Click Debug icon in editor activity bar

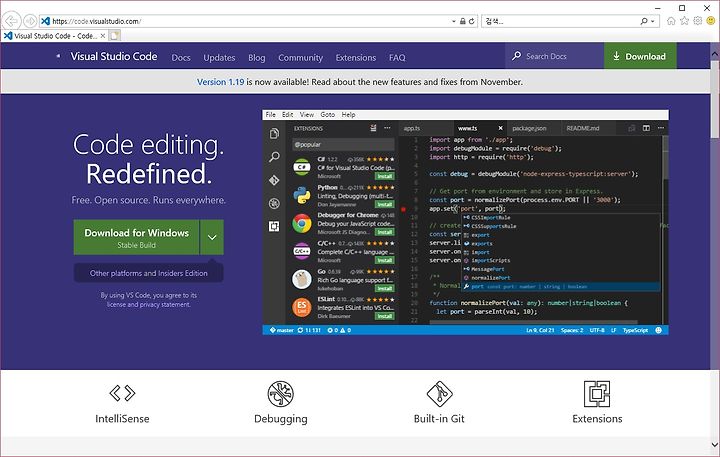pyautogui.click(x=274, y=203)
